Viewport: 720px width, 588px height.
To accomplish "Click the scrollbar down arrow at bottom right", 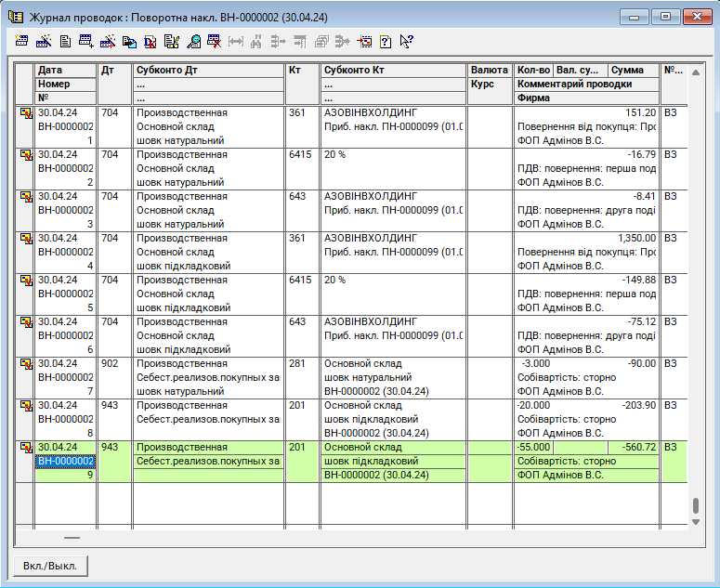I will tap(695, 522).
